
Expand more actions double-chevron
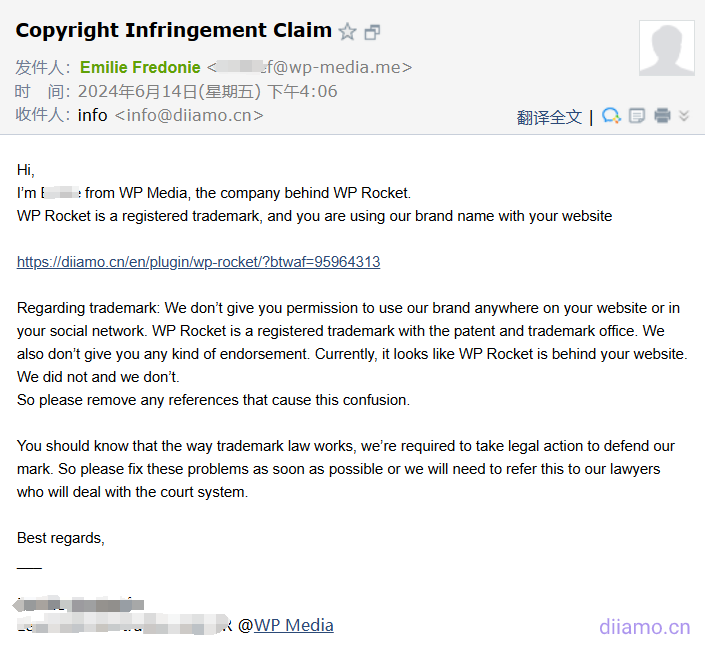684,116
